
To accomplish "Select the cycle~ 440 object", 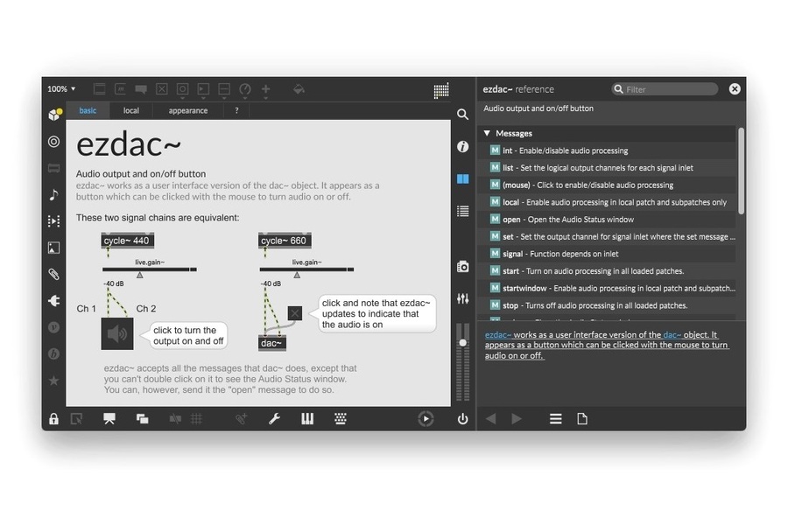I will [x=128, y=241].
